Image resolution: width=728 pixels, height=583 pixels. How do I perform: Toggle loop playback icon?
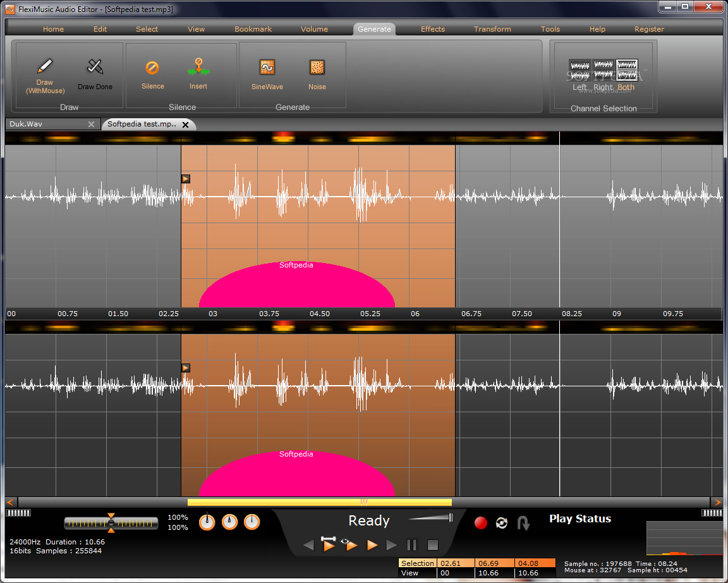tap(502, 523)
